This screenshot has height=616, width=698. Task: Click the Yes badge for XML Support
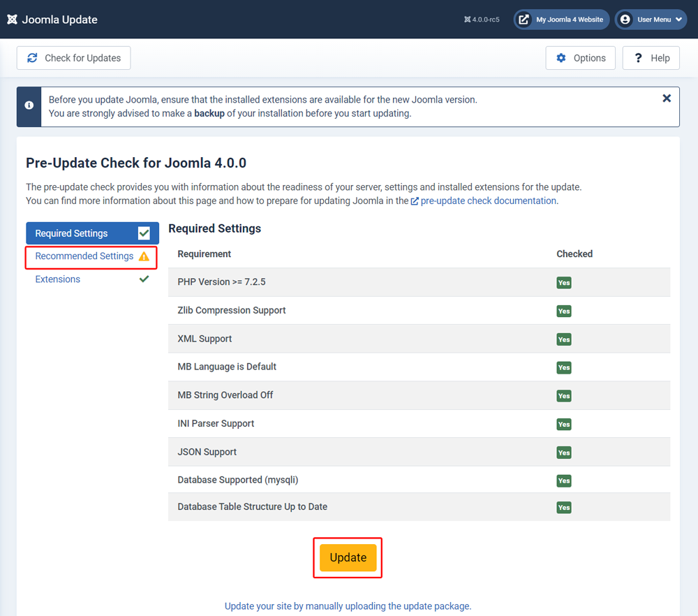pos(564,339)
